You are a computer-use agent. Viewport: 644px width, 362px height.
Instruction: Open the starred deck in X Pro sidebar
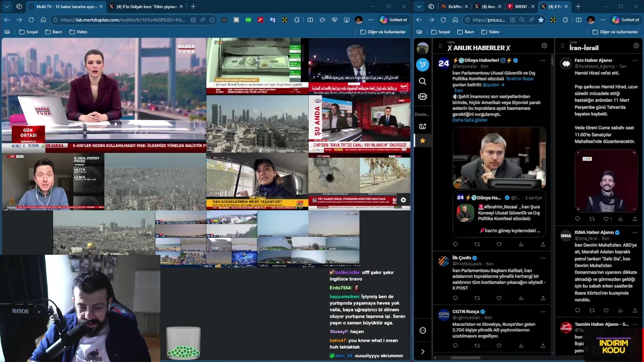(x=423, y=141)
